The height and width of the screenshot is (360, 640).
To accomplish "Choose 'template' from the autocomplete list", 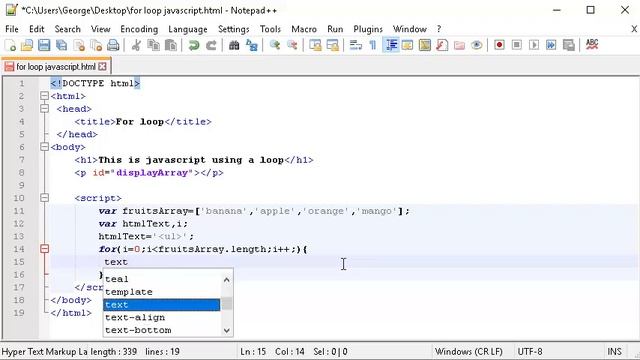I will pos(162,292).
